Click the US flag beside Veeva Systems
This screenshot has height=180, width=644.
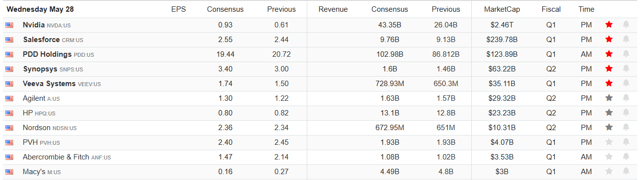(9, 84)
